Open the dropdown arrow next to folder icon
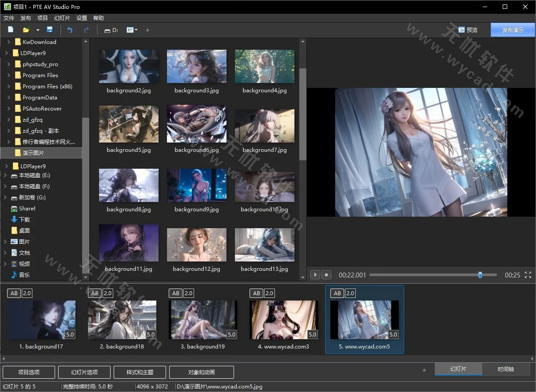The width and height of the screenshot is (536, 392). [38, 29]
